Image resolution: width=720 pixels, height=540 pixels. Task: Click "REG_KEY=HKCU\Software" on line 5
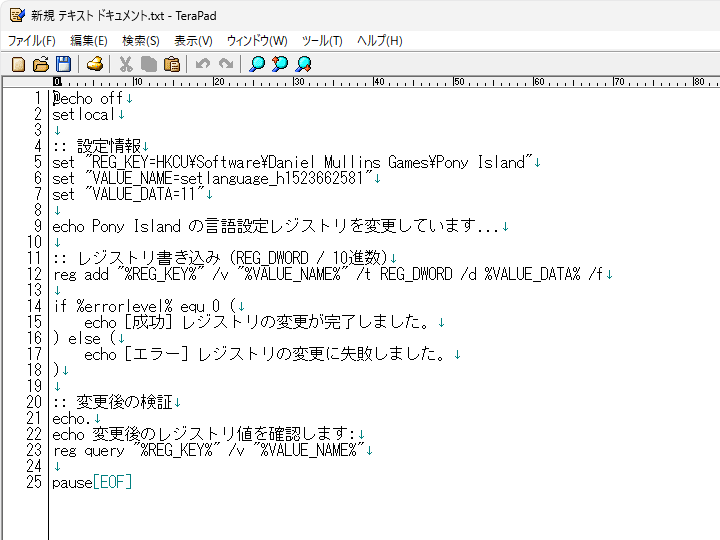point(176,163)
